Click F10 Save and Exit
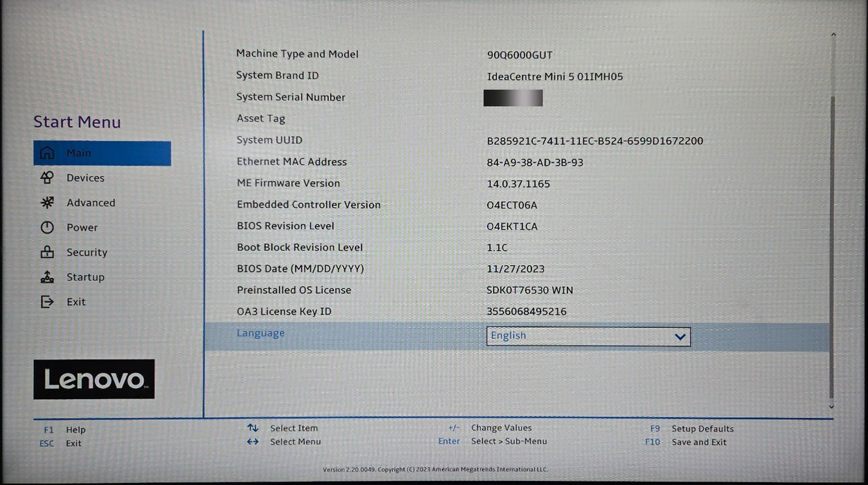This screenshot has height=485, width=868. (686, 442)
